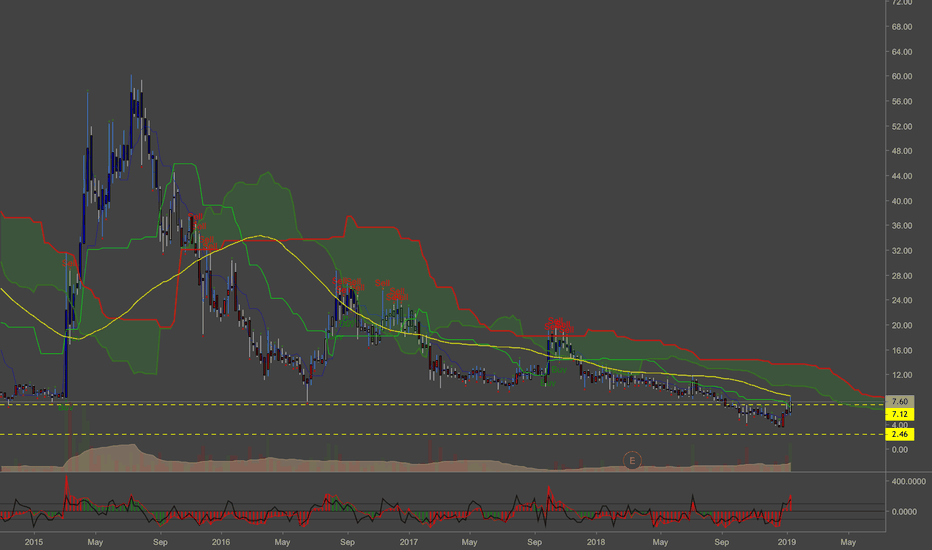Click the 40.00 price axis value
The width and height of the screenshot is (932, 550).
click(x=902, y=201)
